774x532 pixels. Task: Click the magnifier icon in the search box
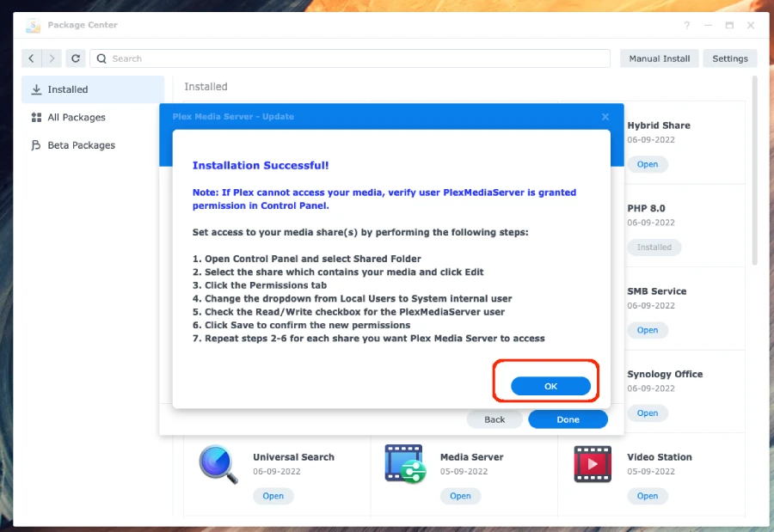click(101, 58)
